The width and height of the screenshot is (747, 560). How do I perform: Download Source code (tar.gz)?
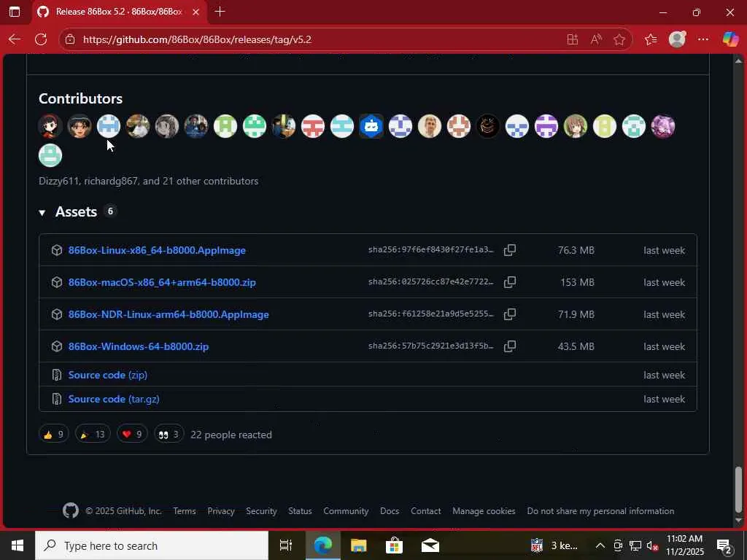coord(113,399)
